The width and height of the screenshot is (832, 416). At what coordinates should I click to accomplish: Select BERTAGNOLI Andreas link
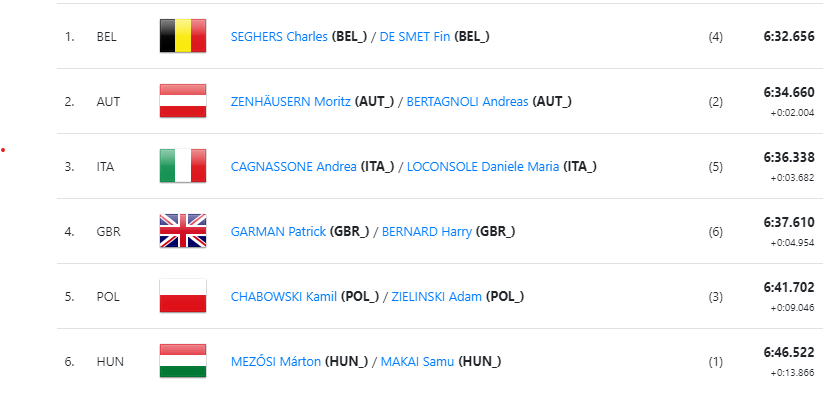pyautogui.click(x=467, y=101)
